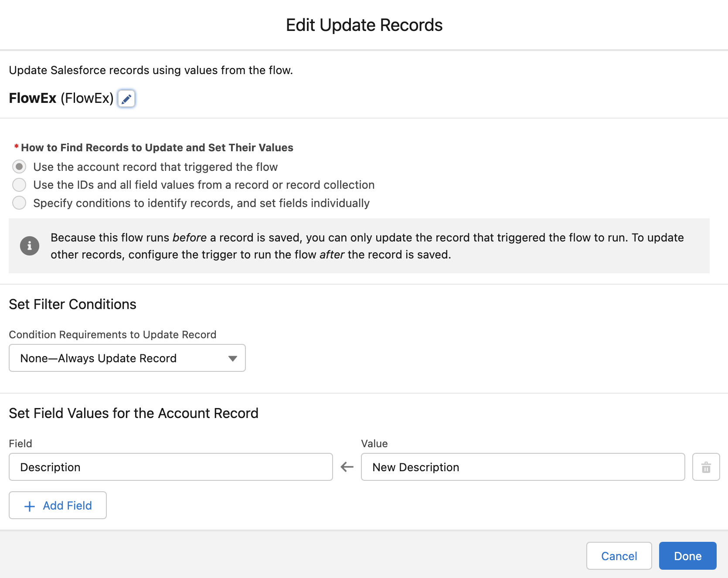Select "Use the account record that triggered the flow"
The height and width of the screenshot is (578, 728).
point(19,167)
